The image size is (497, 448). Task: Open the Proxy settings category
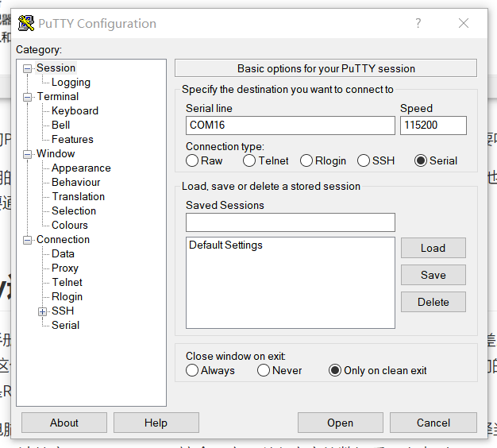(64, 268)
